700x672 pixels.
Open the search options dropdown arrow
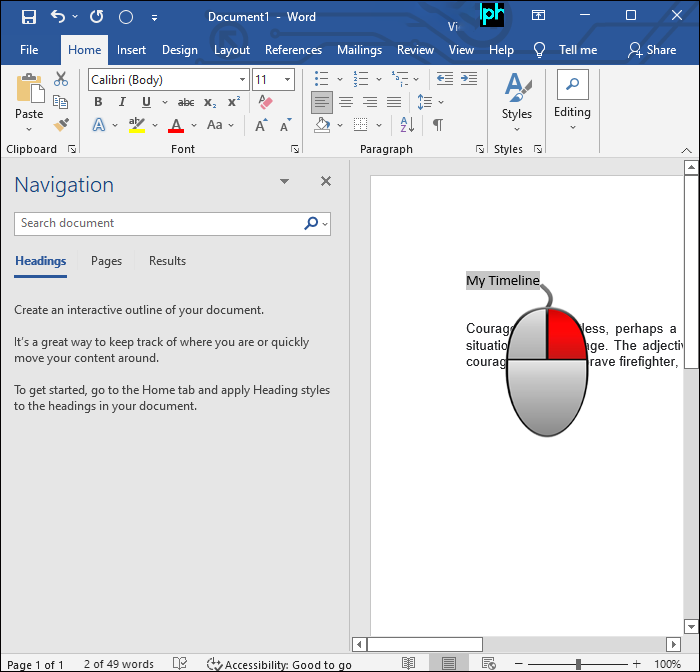coord(325,224)
